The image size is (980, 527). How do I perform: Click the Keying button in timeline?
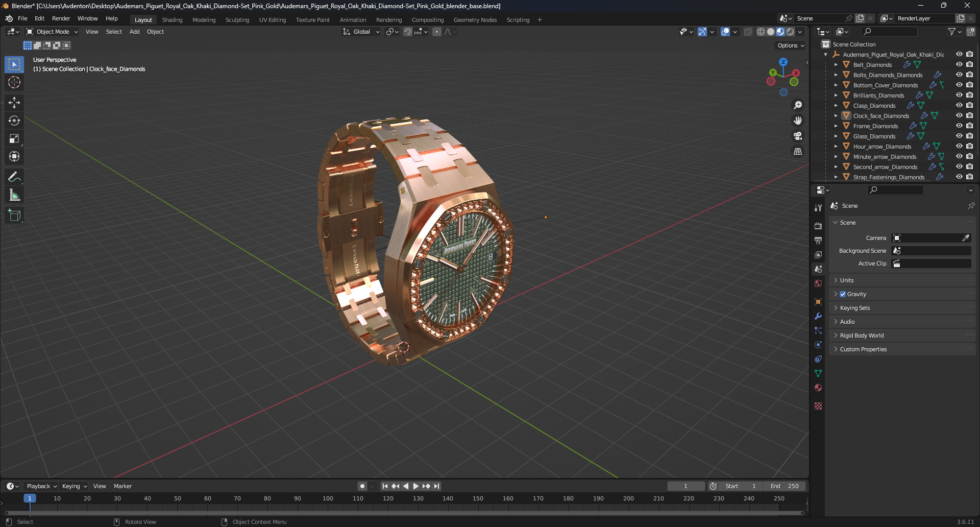pyautogui.click(x=74, y=486)
